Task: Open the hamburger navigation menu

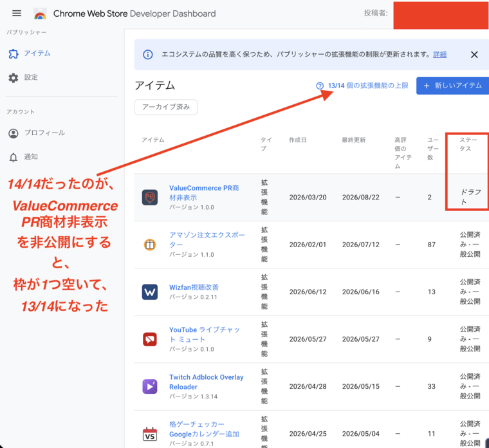Action: click(x=17, y=13)
